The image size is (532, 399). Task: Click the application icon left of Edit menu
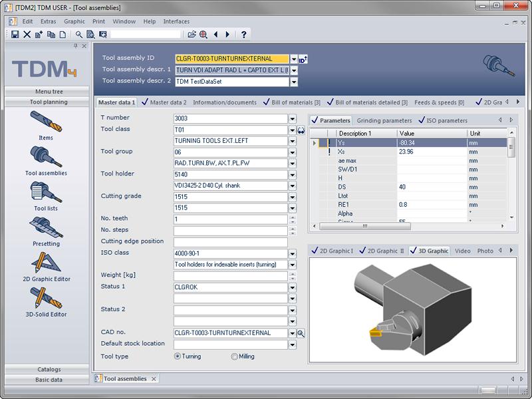[13, 21]
